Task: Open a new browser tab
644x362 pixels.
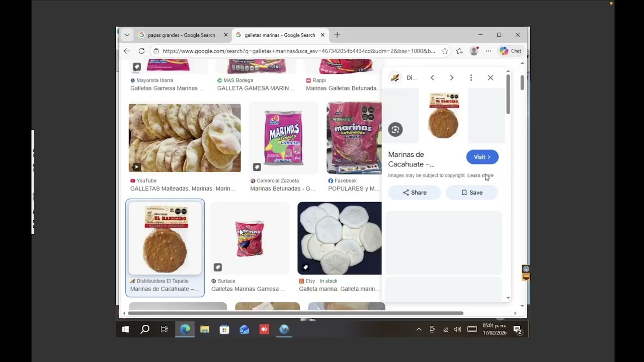Action: tap(337, 35)
